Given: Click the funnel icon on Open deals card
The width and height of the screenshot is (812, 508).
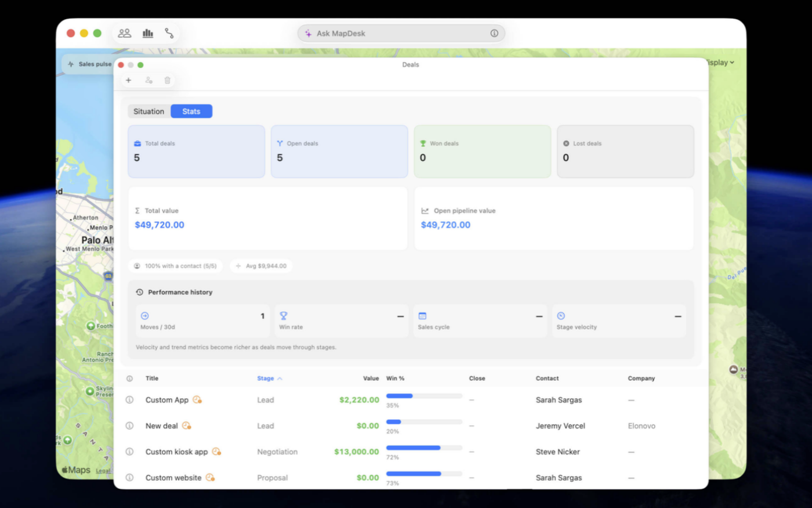Looking at the screenshot, I should 280,143.
